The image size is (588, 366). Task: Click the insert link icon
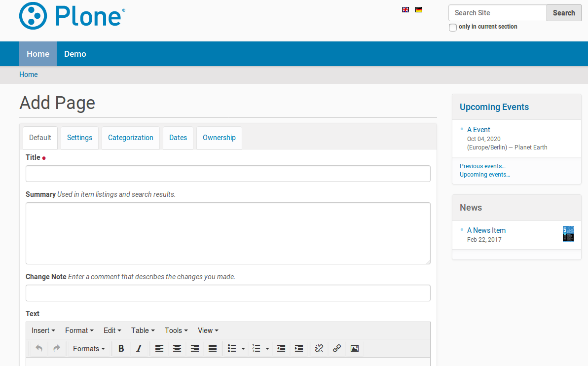click(x=337, y=348)
